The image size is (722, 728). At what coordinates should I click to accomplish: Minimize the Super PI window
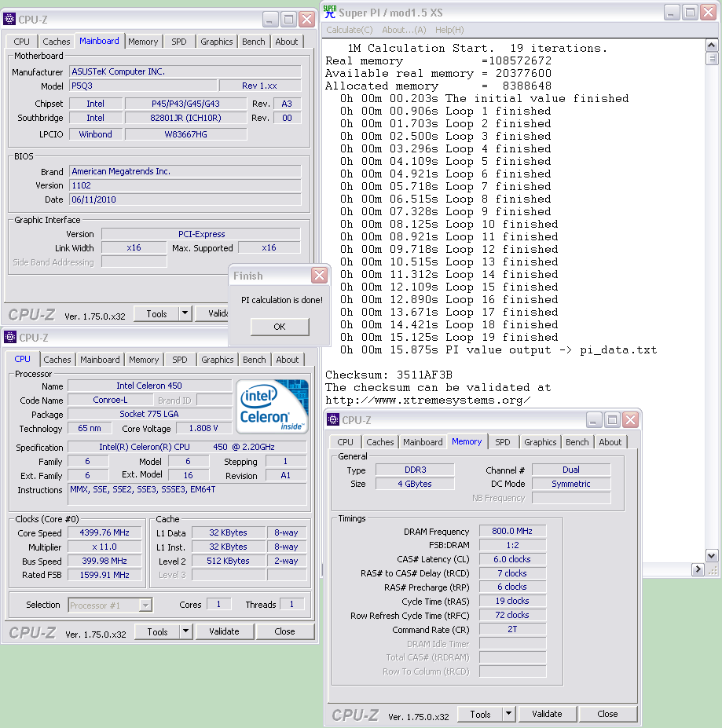click(671, 12)
